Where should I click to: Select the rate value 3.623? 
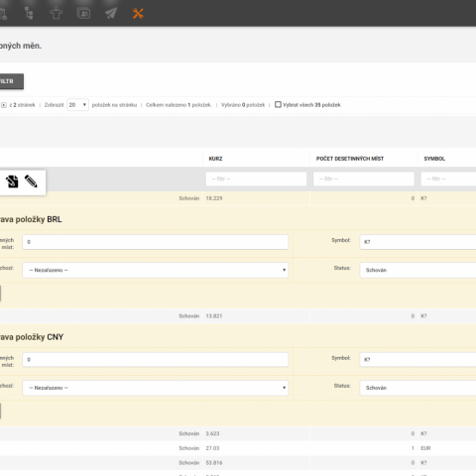(x=212, y=433)
